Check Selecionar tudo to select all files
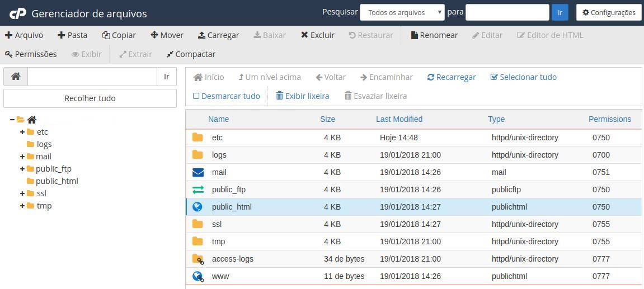 523,77
